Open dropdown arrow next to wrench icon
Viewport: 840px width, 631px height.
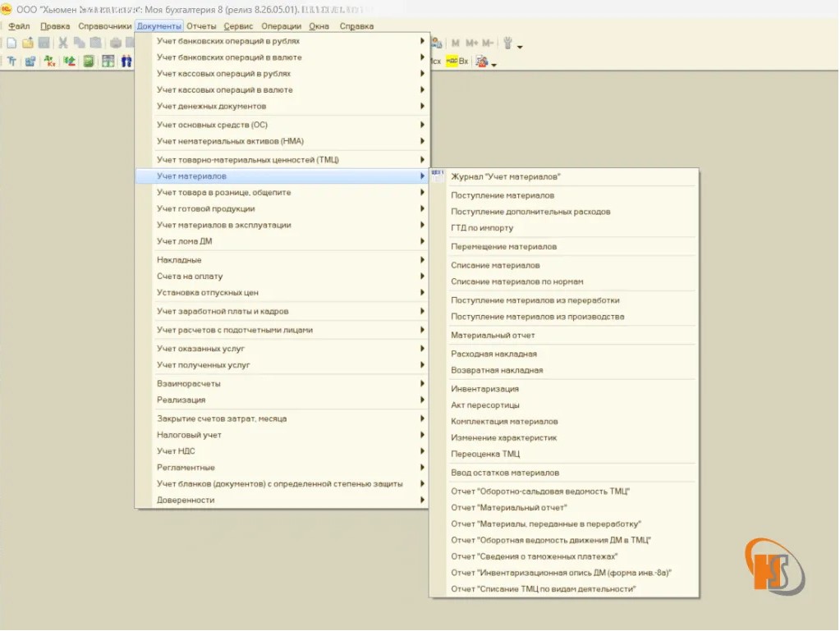pyautogui.click(x=520, y=47)
